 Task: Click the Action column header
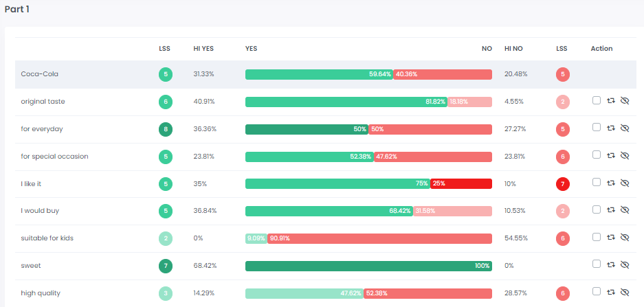click(601, 49)
